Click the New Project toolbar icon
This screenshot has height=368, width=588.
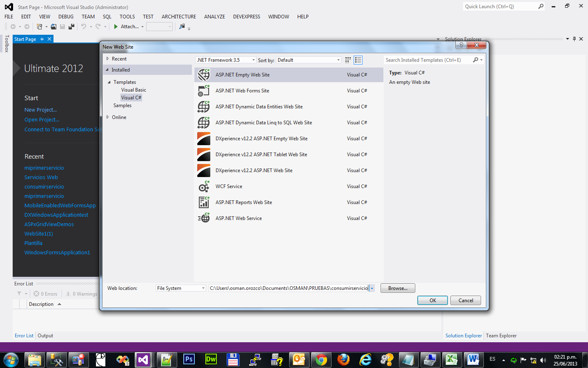(x=40, y=27)
